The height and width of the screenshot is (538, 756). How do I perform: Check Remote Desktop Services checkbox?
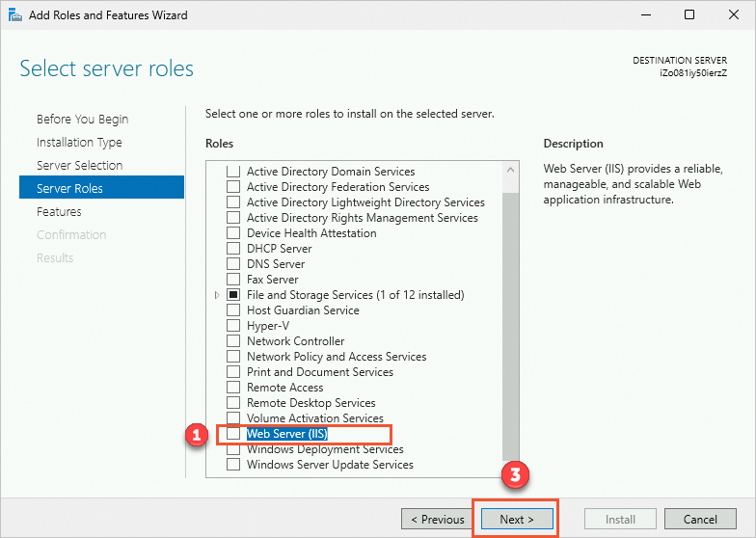[x=233, y=403]
